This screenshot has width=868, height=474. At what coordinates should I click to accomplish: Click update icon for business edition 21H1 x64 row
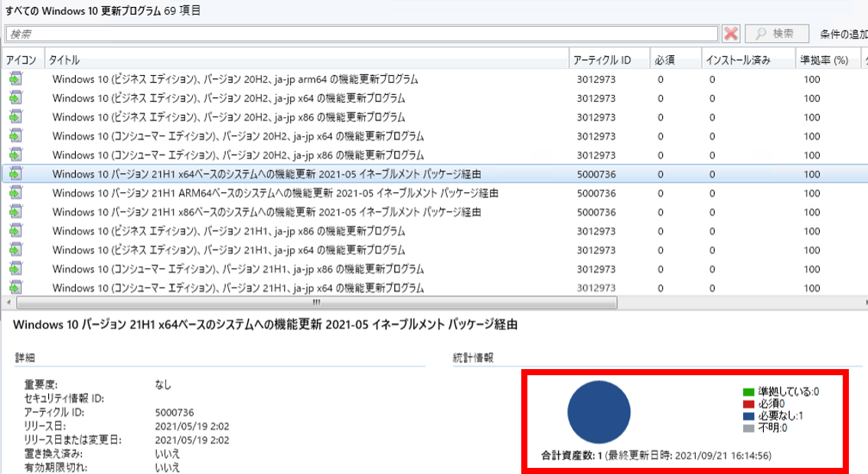tap(15, 250)
